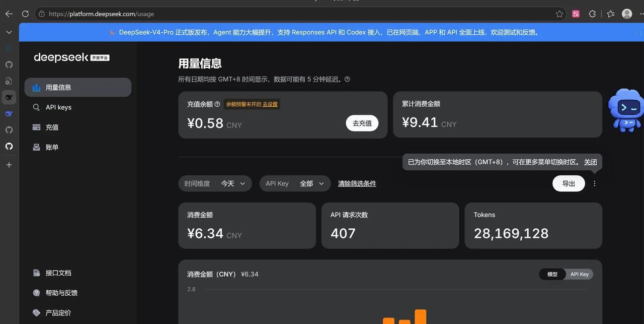
Task: Click the 余额预警未开启 warning label
Action: pos(244,104)
